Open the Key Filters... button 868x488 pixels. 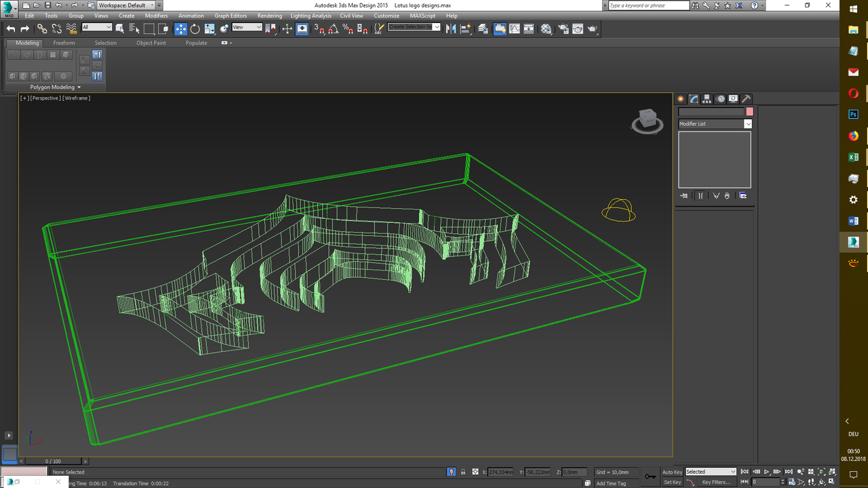(716, 482)
